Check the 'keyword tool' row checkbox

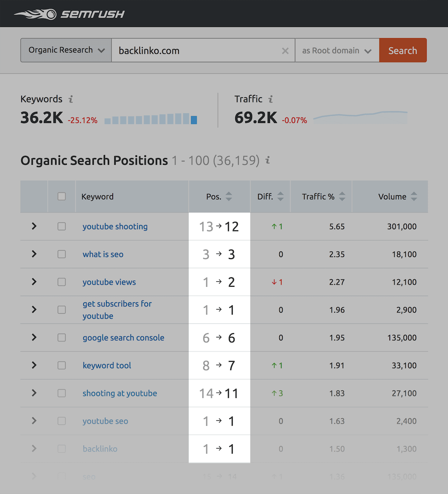click(62, 365)
